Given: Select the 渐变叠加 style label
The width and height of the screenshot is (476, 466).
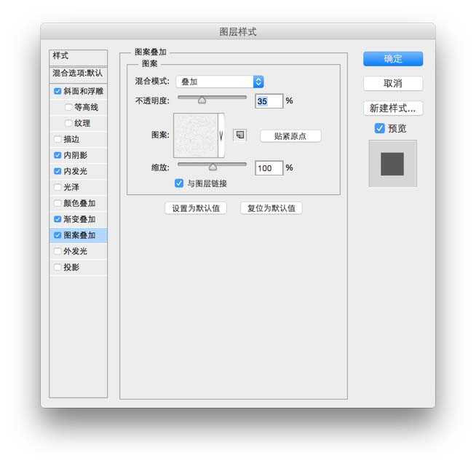Looking at the screenshot, I should coord(79,219).
